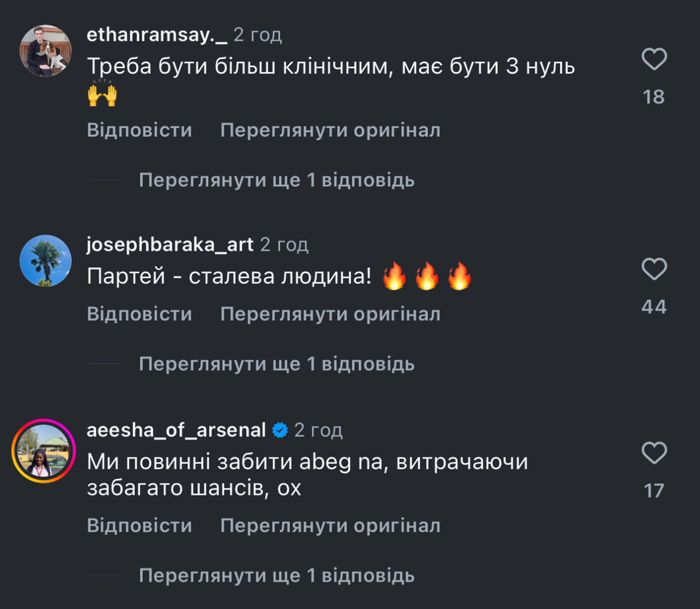Show original text of josephbaraka_art's comment
Viewport: 700px width, 609px height.
tap(330, 314)
